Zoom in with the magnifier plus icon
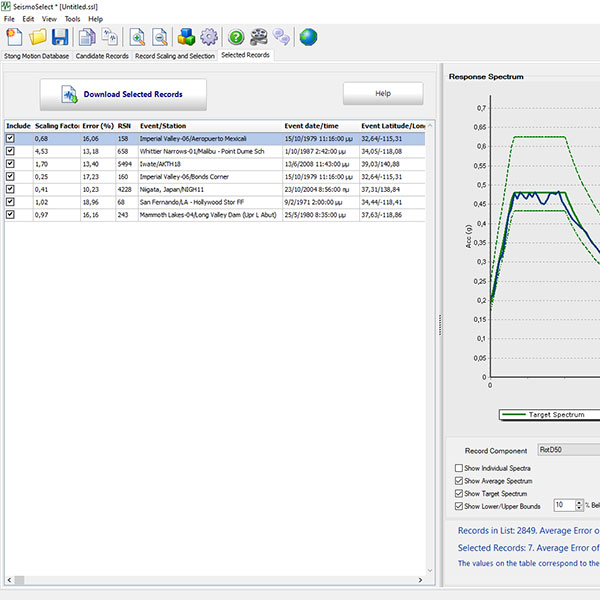Screen dimensions: 600x600 click(137, 37)
